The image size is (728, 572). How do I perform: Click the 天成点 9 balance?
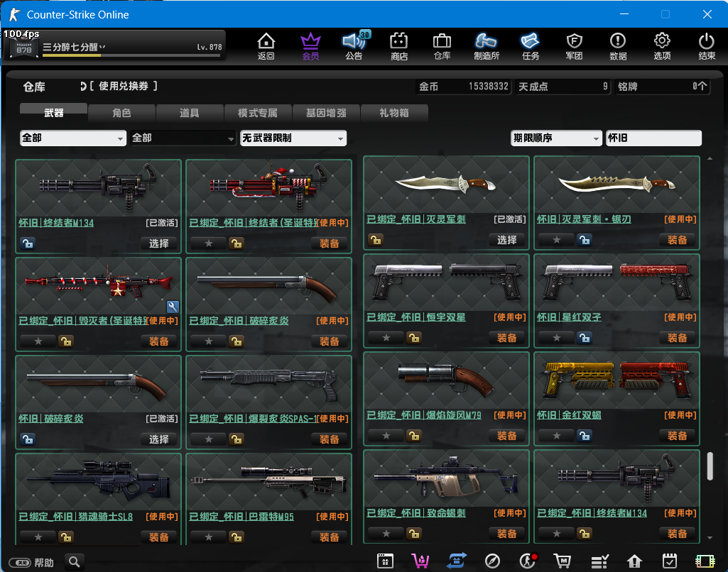[563, 87]
